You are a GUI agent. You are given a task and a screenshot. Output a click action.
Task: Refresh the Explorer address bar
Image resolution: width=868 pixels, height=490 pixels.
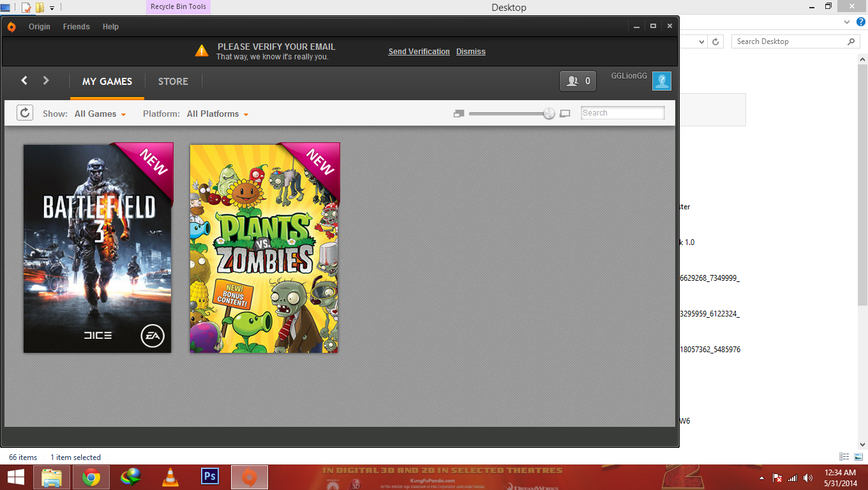pyautogui.click(x=716, y=41)
